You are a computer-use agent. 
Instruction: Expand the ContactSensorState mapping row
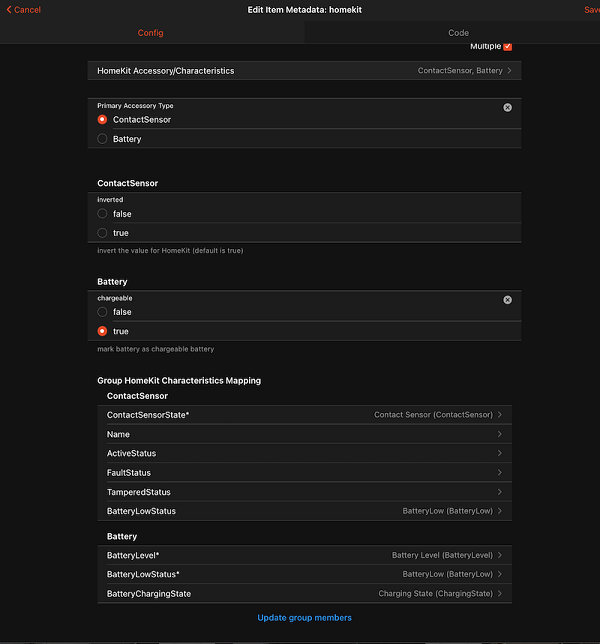click(x=304, y=415)
